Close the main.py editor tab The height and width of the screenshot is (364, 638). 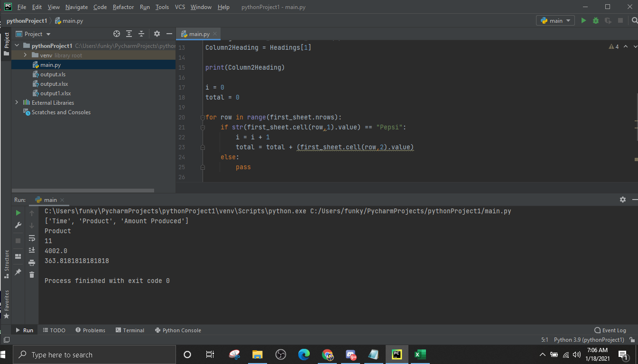[215, 34]
